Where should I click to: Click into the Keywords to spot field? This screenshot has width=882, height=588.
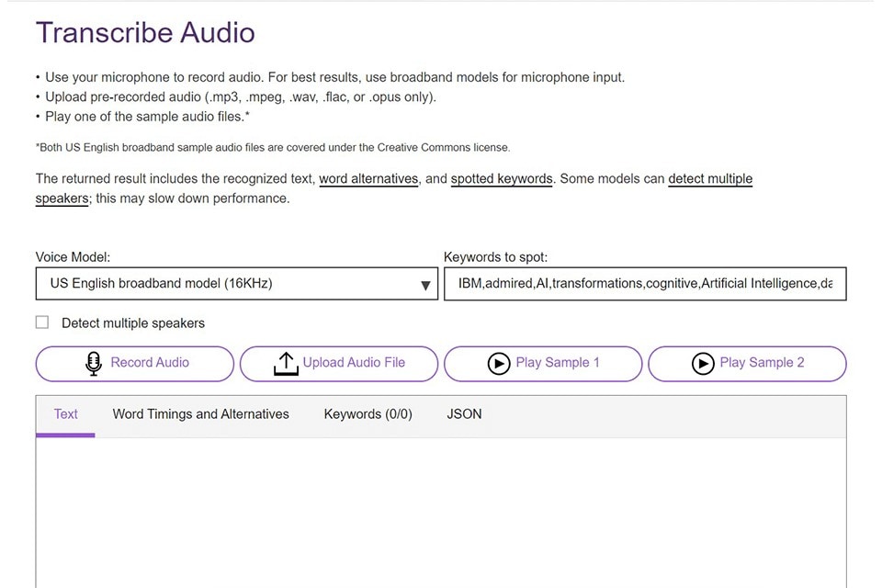(x=644, y=284)
